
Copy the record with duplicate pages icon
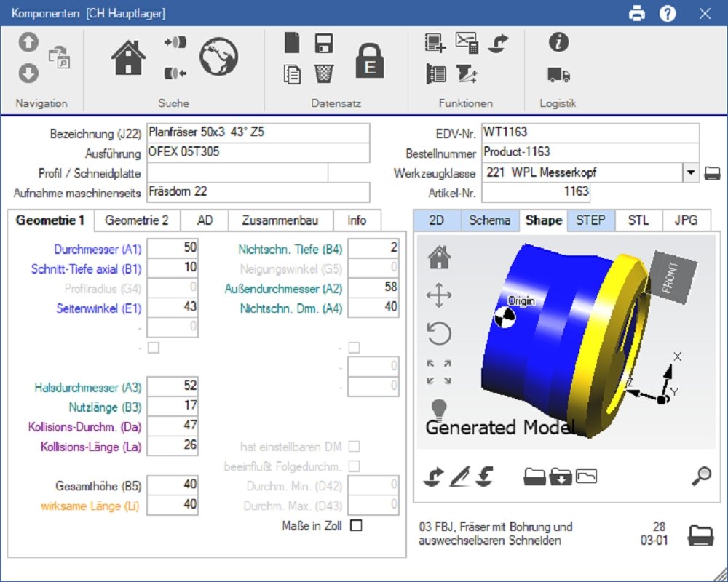292,74
